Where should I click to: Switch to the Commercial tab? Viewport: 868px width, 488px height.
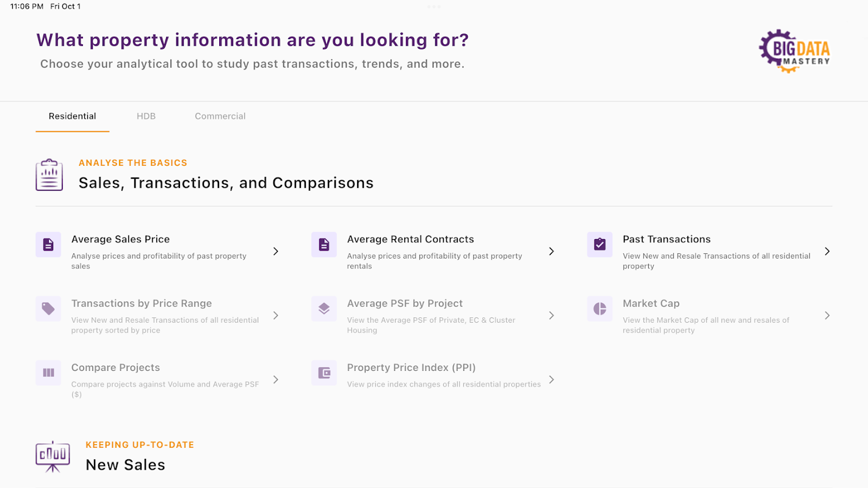[x=220, y=116]
